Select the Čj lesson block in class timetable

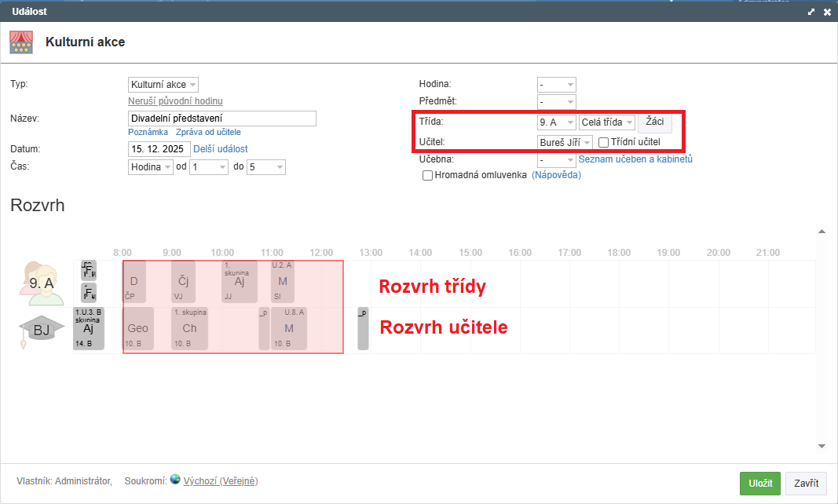click(x=183, y=282)
